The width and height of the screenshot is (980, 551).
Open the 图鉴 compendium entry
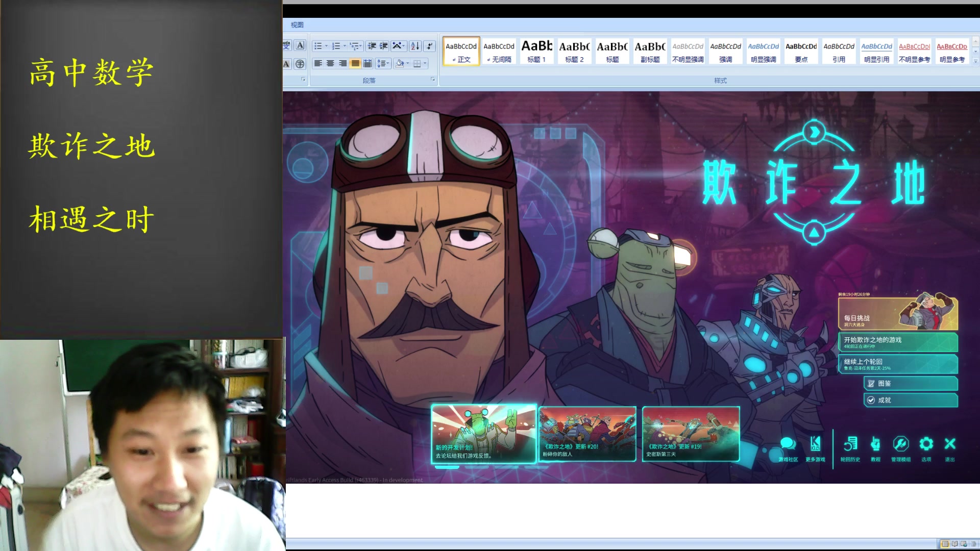[x=911, y=384]
